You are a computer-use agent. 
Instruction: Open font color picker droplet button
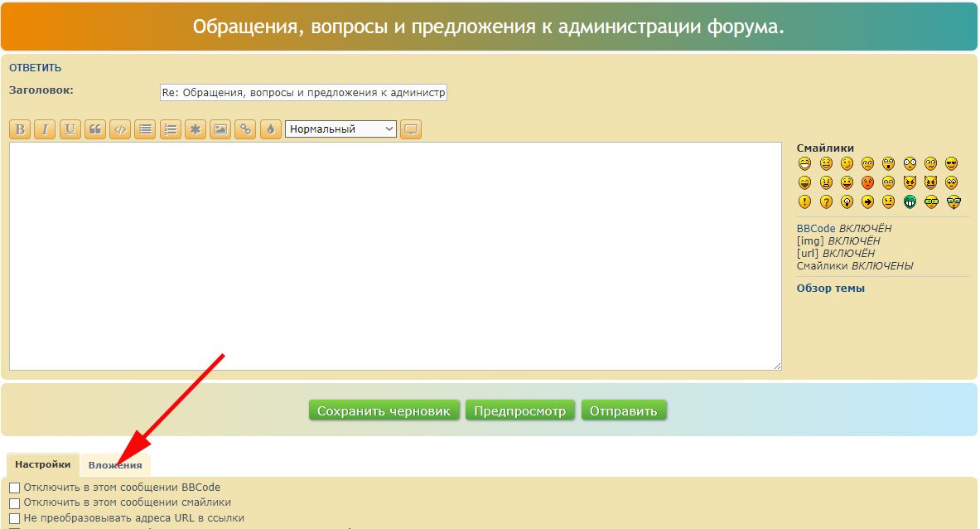[x=270, y=129]
